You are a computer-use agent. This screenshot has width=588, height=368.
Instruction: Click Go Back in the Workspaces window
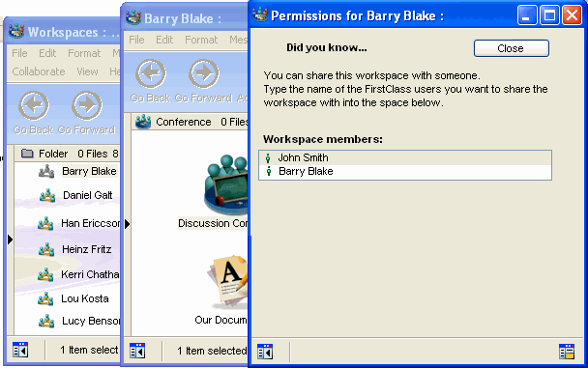tap(34, 112)
